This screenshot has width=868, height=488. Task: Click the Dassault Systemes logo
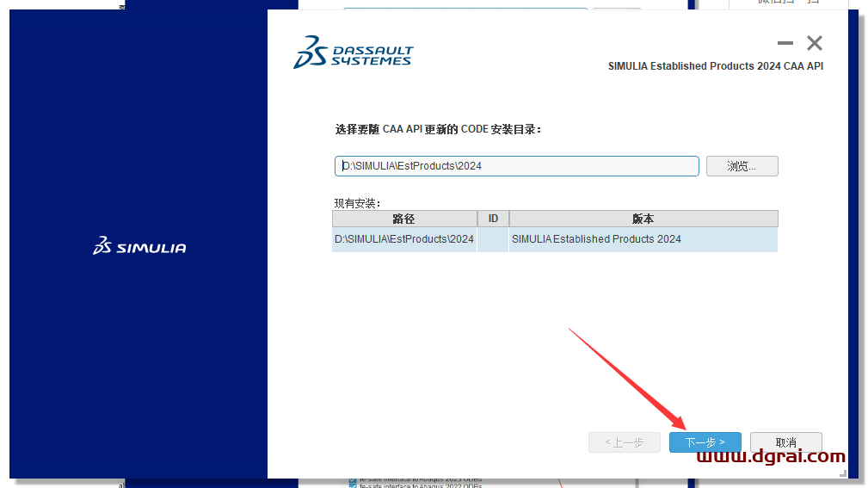tap(354, 53)
